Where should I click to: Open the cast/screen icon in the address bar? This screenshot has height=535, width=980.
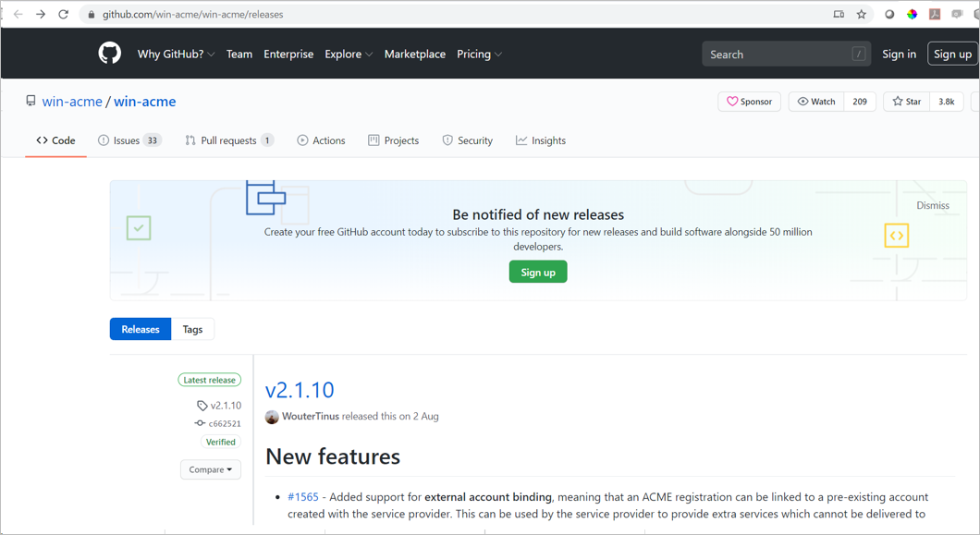point(839,15)
